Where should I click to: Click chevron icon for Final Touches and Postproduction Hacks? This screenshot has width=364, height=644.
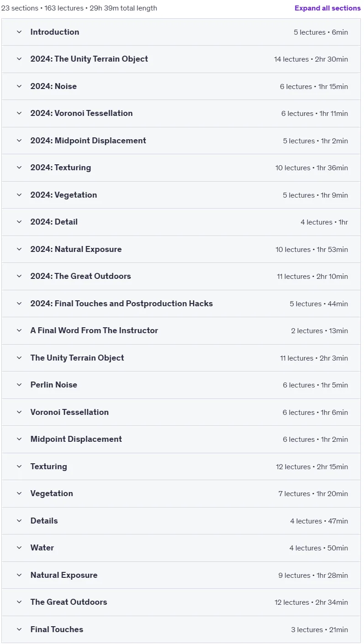[19, 304]
